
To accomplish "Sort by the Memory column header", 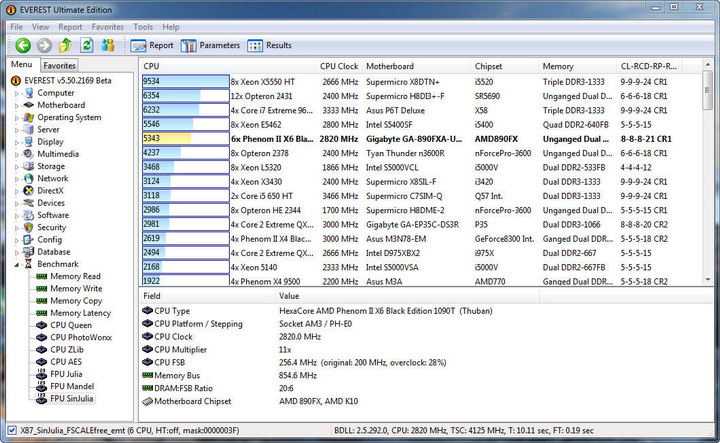I will pos(577,66).
